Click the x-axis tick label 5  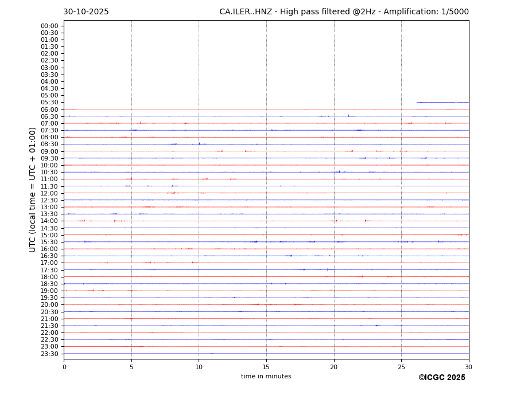click(x=131, y=367)
